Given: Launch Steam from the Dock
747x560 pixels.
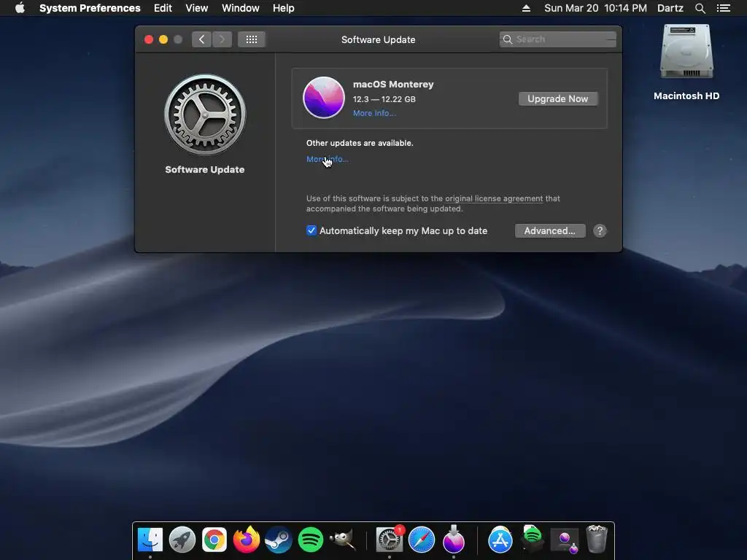Looking at the screenshot, I should click(x=278, y=540).
